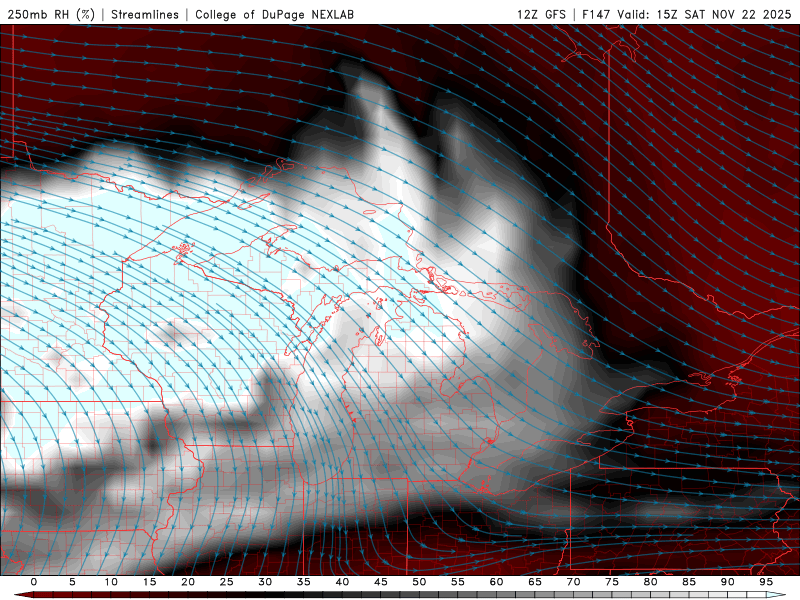Image resolution: width=800 pixels, height=600 pixels.
Task: Click the colorbar label 35
Action: [x=304, y=582]
